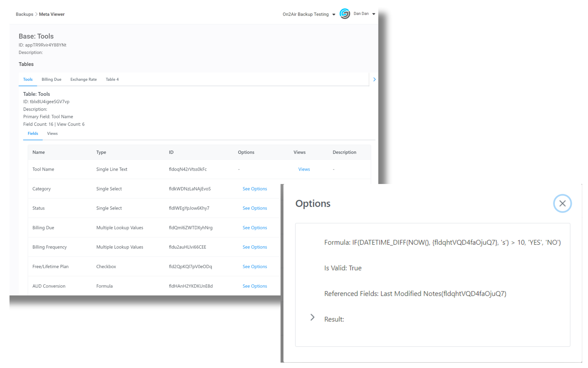See Options for the Free/Lifetime Plan checkbox
The width and height of the screenshot is (588, 368).
point(255,266)
